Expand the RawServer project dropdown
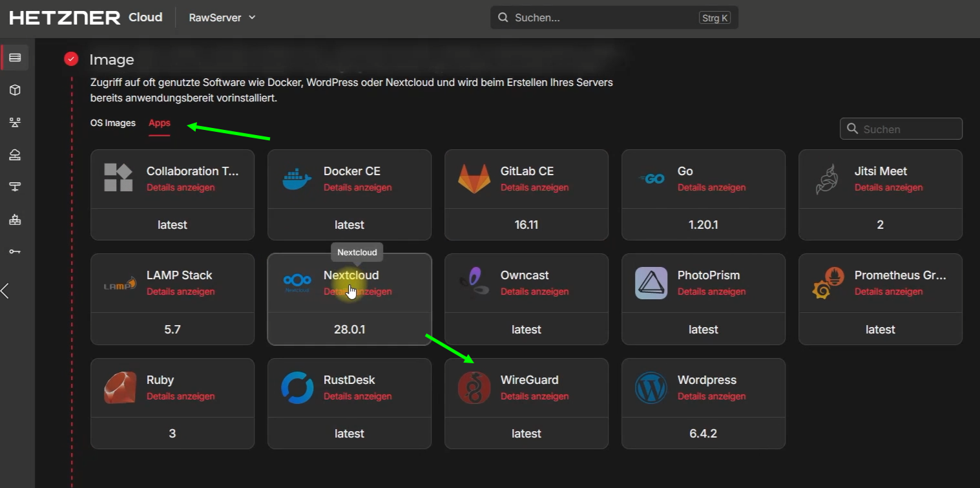 [x=222, y=17]
